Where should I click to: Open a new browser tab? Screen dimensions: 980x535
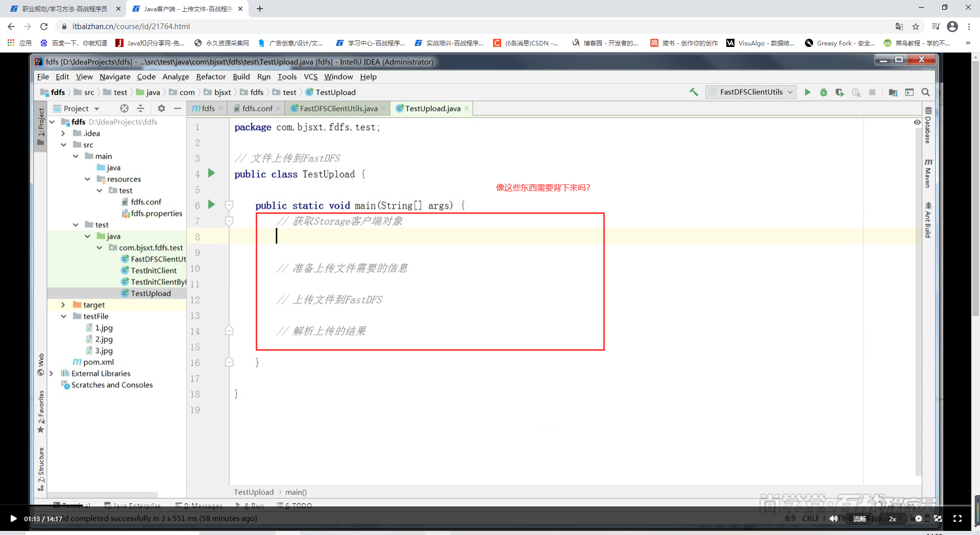tap(260, 9)
